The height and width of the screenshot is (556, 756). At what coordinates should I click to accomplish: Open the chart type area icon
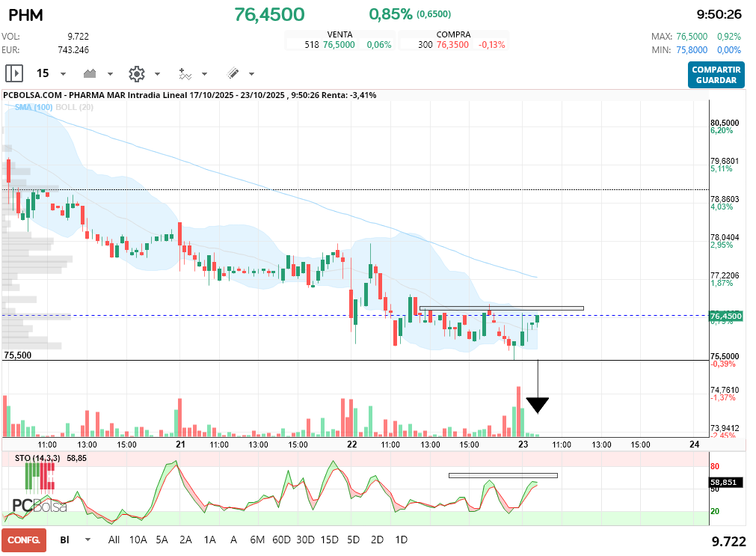pyautogui.click(x=90, y=73)
